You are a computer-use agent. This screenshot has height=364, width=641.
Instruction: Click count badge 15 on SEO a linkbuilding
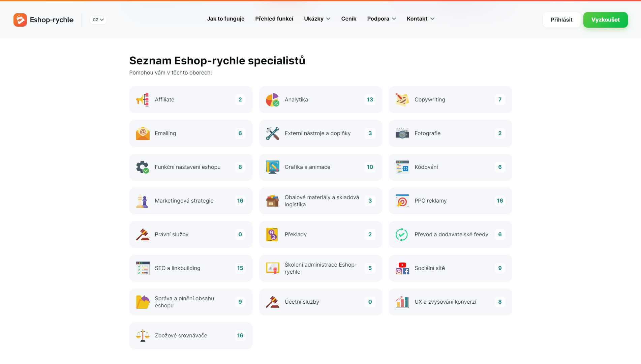[x=240, y=268]
